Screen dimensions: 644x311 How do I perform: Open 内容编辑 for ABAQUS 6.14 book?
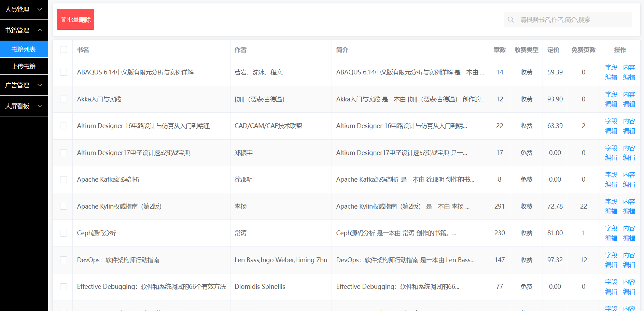coord(629,72)
